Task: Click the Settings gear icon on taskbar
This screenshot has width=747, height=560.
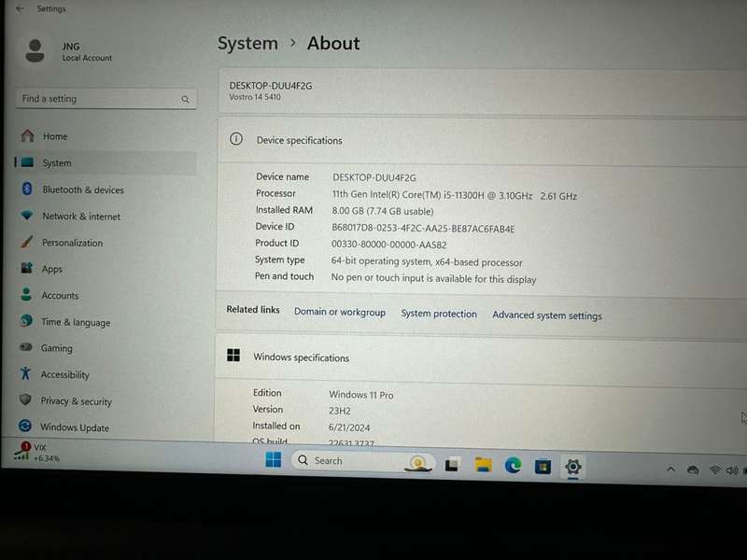Action: click(x=572, y=467)
